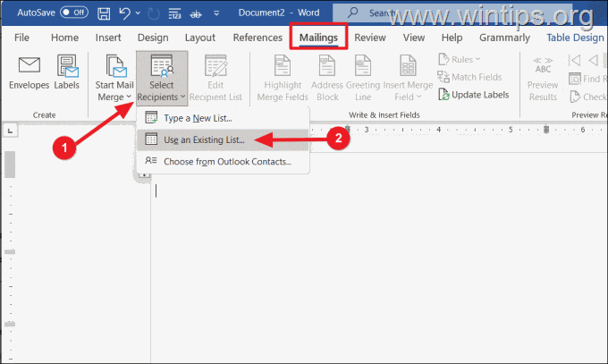
Task: Click the Match Fields button
Action: pos(469,77)
